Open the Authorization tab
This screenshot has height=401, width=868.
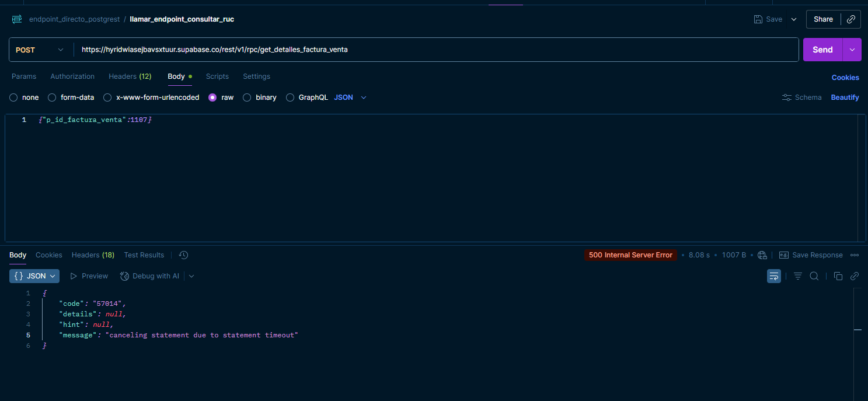point(72,76)
